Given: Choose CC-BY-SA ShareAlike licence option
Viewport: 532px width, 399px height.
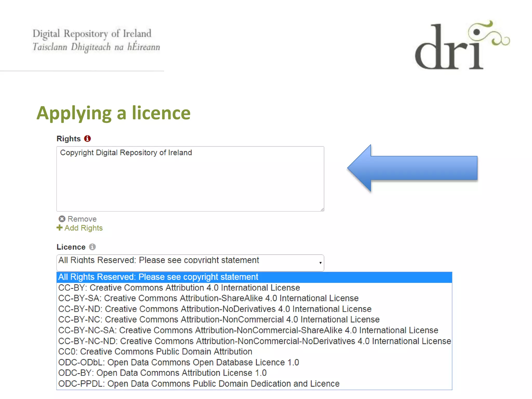Looking at the screenshot, I should coord(254,298).
